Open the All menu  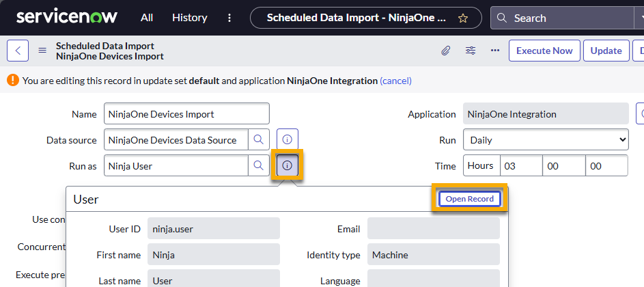[147, 18]
